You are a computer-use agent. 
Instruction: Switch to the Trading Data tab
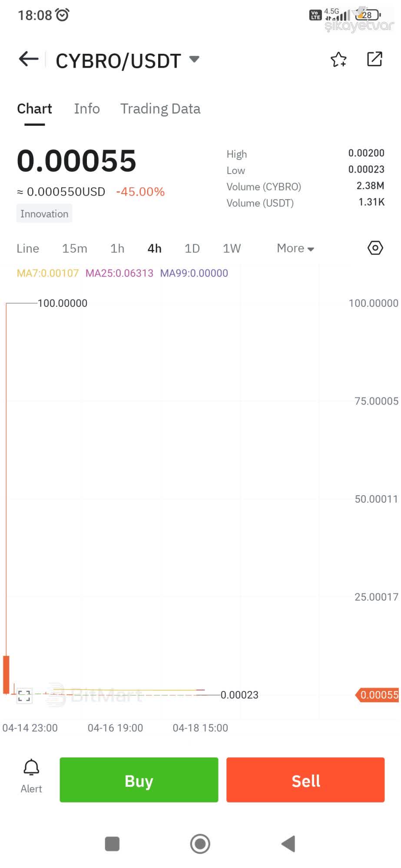(x=160, y=108)
